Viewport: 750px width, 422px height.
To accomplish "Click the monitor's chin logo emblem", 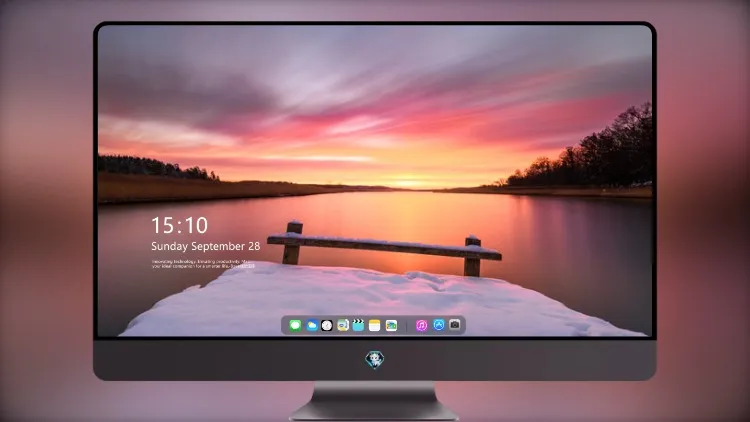I will click(x=375, y=359).
